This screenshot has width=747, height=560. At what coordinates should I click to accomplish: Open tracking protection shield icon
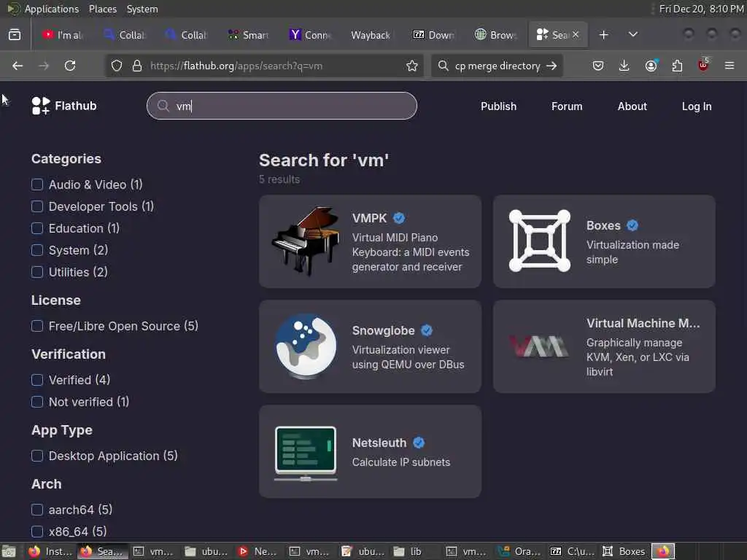117,66
